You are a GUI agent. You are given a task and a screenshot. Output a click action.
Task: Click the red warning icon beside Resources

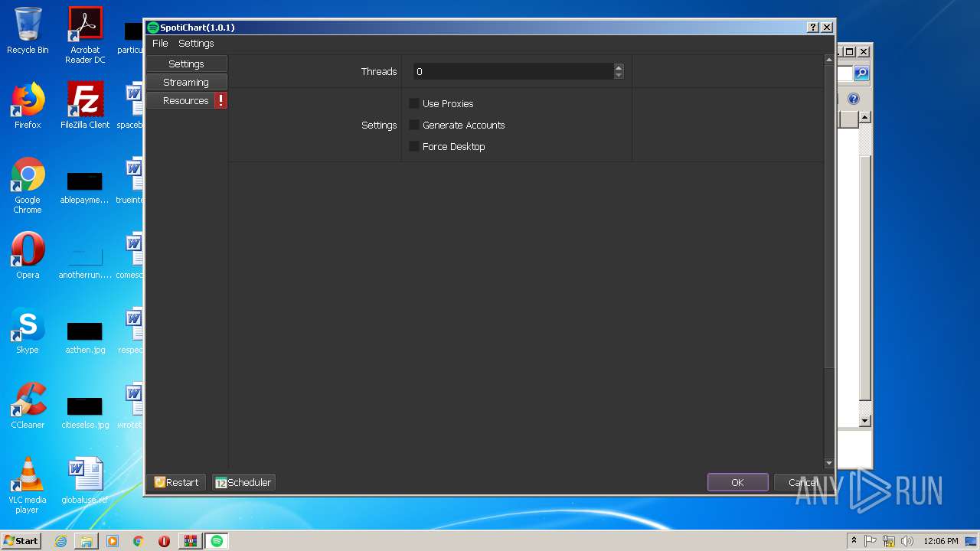[220, 100]
